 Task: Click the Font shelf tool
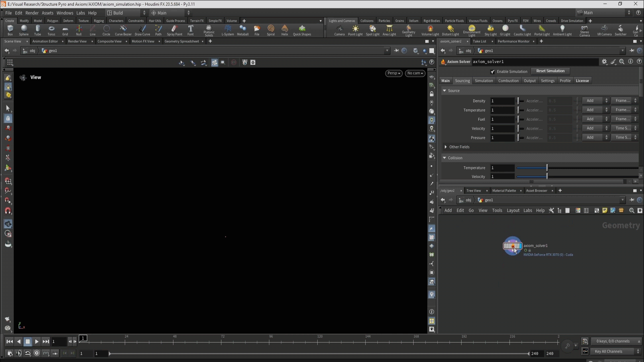(x=191, y=30)
